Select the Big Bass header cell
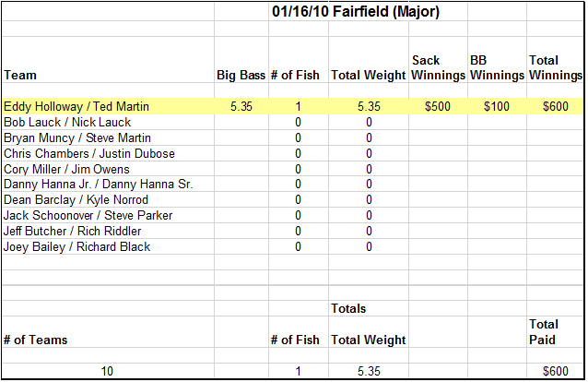 pos(241,75)
